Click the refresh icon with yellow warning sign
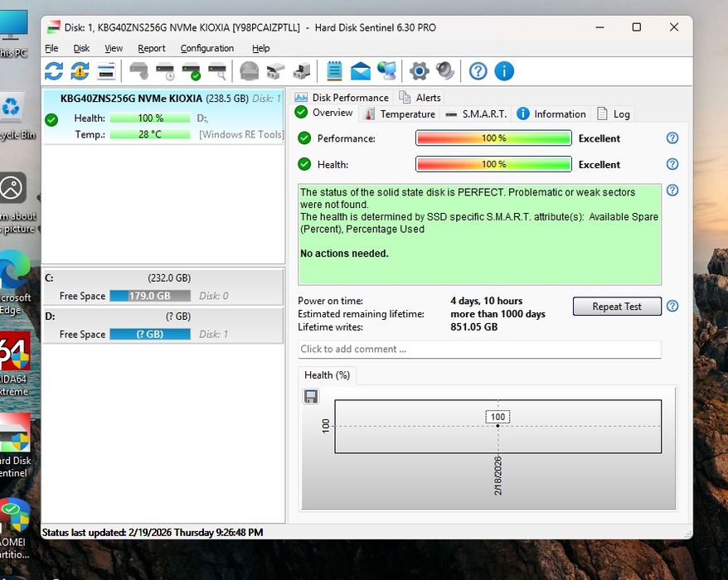 click(80, 71)
